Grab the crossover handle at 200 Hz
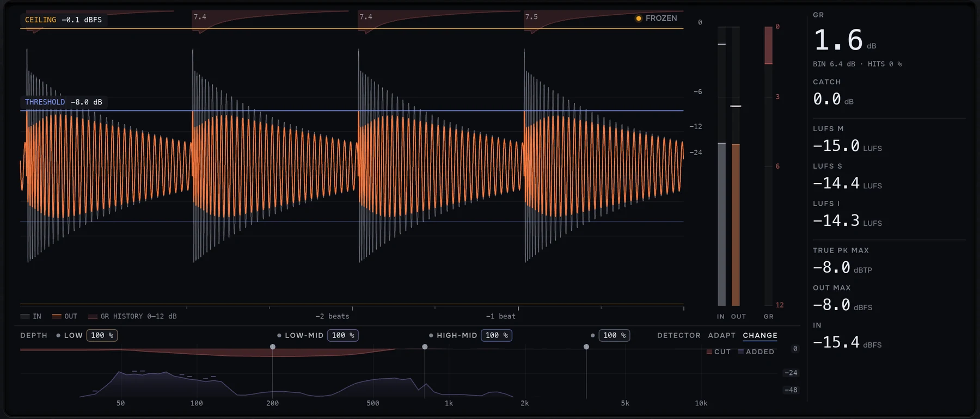The width and height of the screenshot is (980, 419). point(273,347)
